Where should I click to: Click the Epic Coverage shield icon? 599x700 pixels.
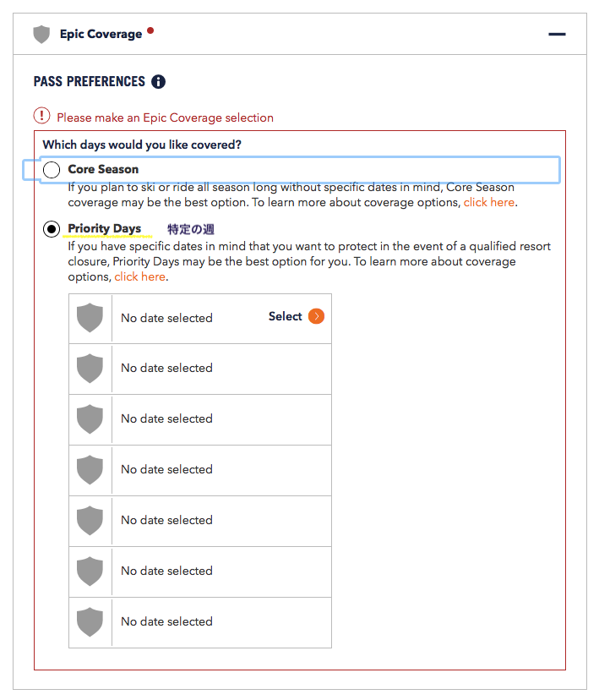pyautogui.click(x=41, y=35)
